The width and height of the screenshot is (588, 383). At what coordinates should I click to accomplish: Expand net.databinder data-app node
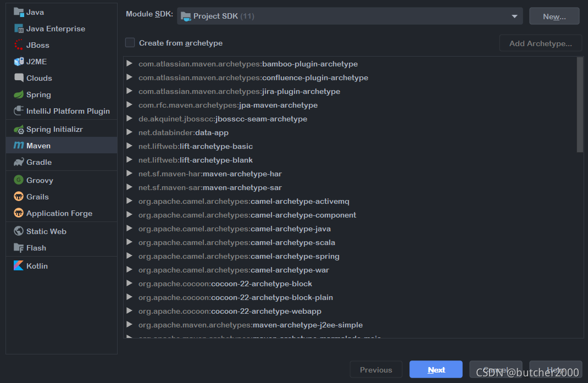click(x=129, y=132)
